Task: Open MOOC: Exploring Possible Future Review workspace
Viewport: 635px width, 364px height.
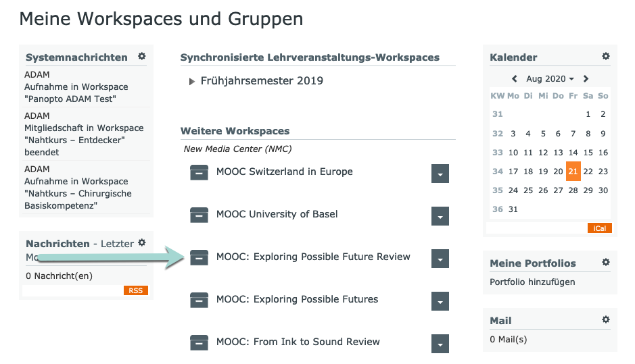Action: pos(313,257)
